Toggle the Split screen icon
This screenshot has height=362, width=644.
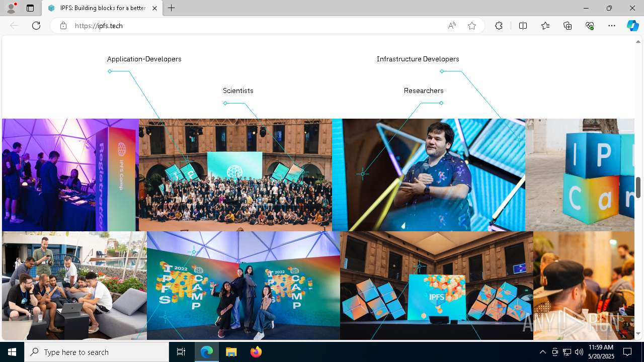[523, 26]
